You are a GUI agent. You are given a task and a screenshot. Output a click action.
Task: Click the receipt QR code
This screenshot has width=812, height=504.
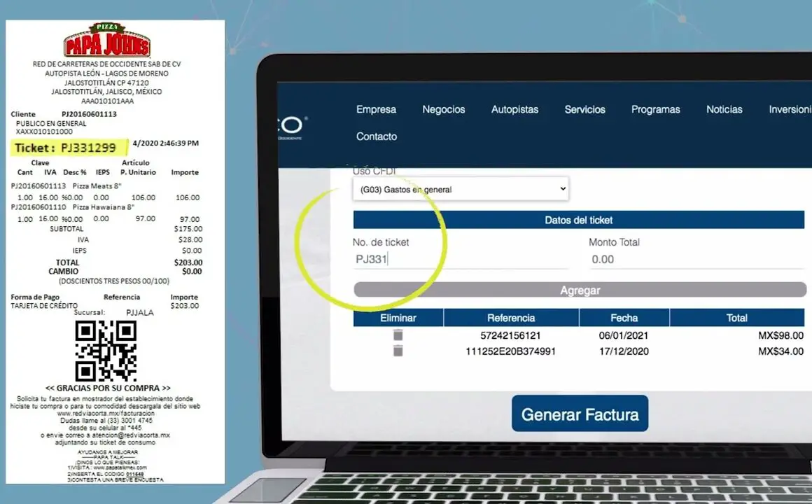pyautogui.click(x=106, y=351)
